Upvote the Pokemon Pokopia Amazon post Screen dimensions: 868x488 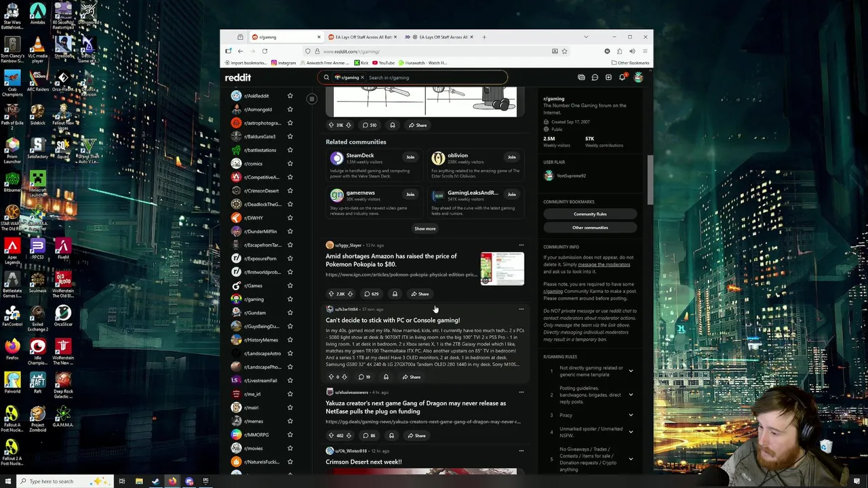click(332, 294)
